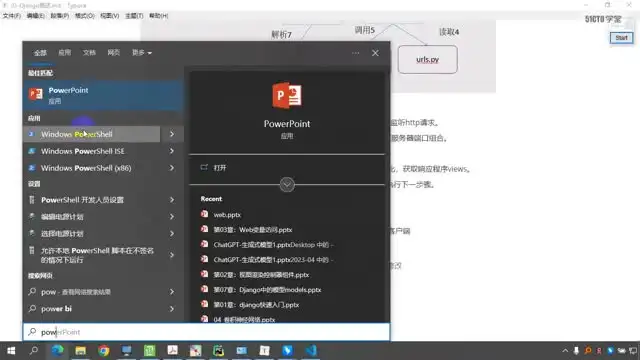
Task: Click the taskbar search magnifier icon
Action: (x=34, y=351)
